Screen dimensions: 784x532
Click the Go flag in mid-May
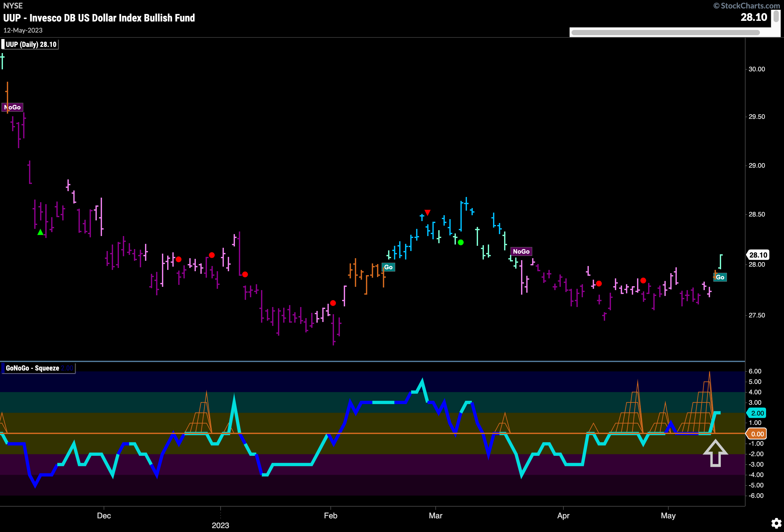tap(720, 277)
